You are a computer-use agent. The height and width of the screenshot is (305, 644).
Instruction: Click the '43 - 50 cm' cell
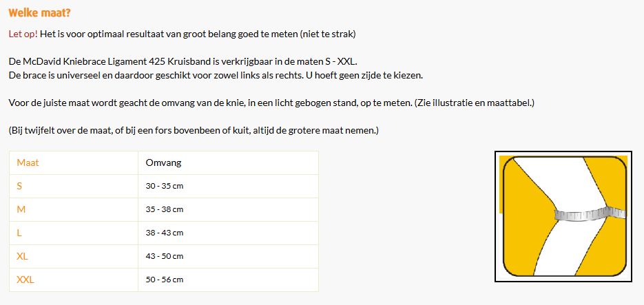pyautogui.click(x=165, y=256)
